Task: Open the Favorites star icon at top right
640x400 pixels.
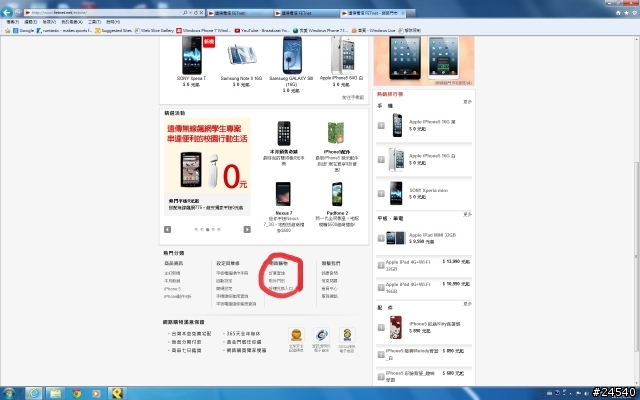Action: point(626,13)
